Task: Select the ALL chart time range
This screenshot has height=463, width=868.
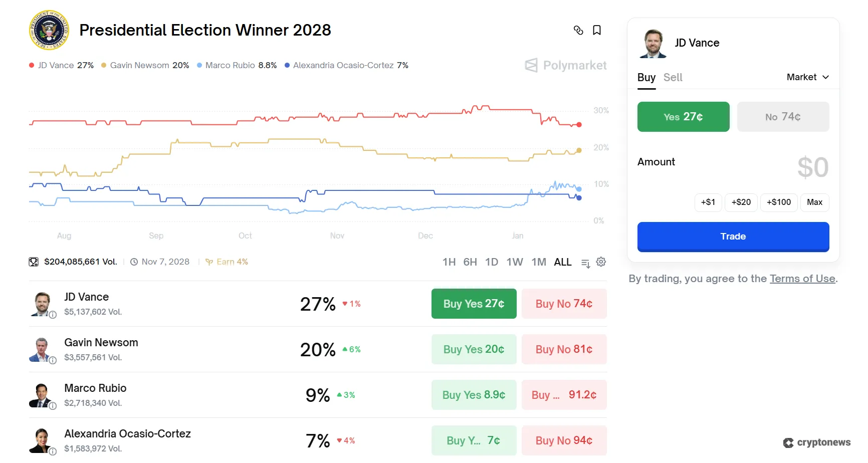Action: tap(562, 262)
